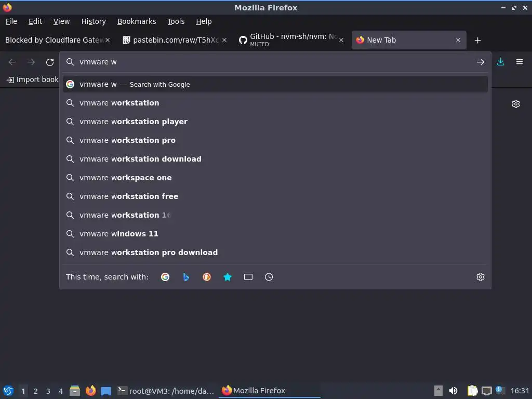Open the Tools menu
Viewport: 532px width, 399px height.
[176, 21]
